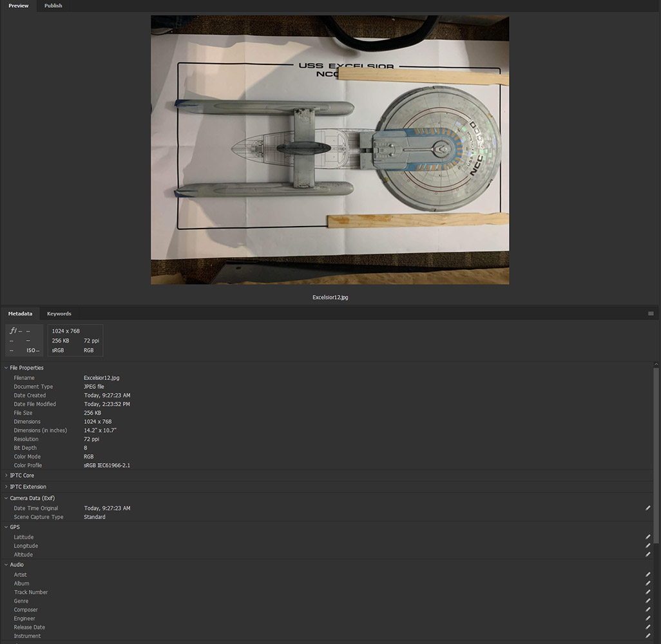Switch to the Publish tab
The width and height of the screenshot is (661, 644).
(53, 6)
